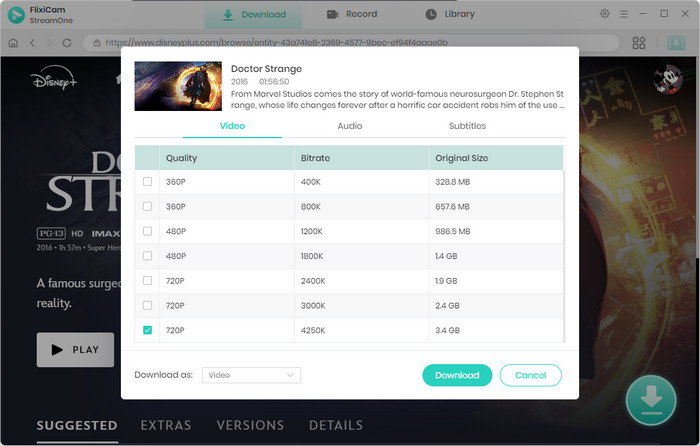Click the FlixiCam app logo icon
700x446 pixels.
tap(16, 15)
